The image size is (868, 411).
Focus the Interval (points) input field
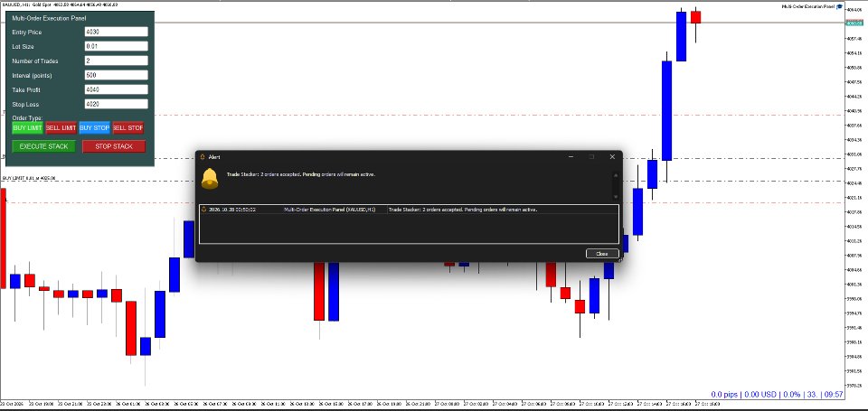tap(117, 75)
